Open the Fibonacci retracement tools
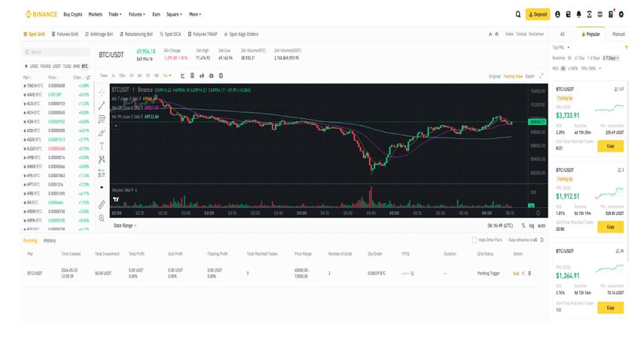The width and height of the screenshot is (644, 337). pos(102,119)
